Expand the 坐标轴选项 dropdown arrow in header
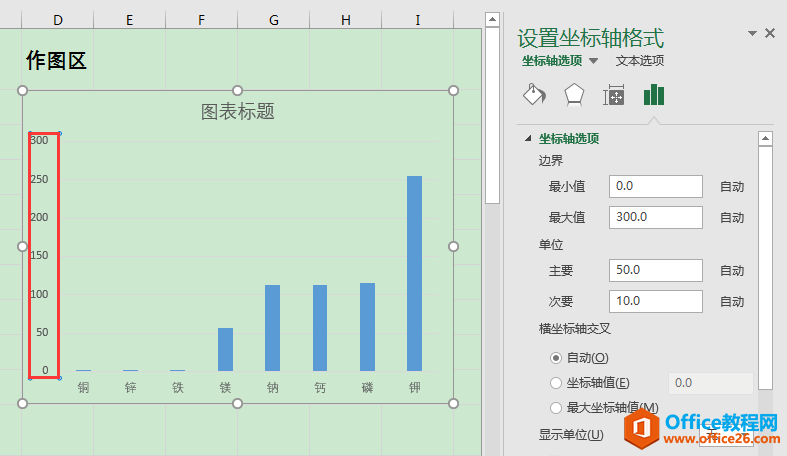The image size is (787, 456). [593, 61]
